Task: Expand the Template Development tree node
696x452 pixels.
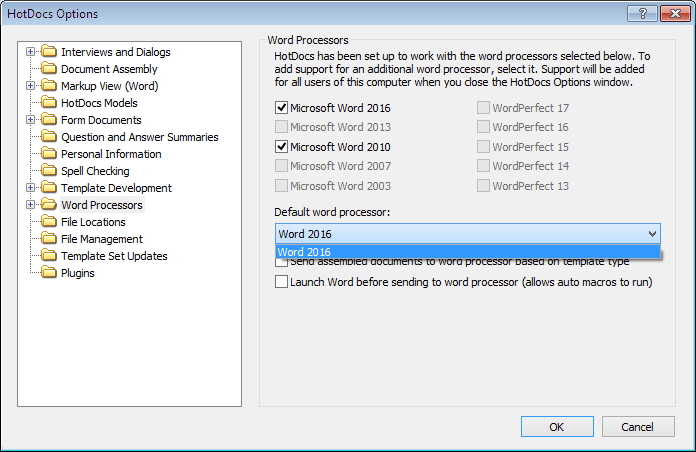Action: (x=31, y=188)
